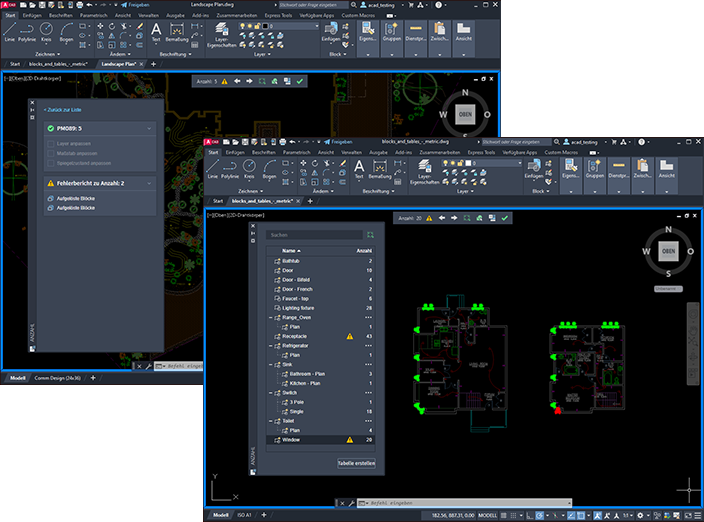
Task: Click the '< Zurück zur Liste' link
Action: pyautogui.click(x=62, y=110)
